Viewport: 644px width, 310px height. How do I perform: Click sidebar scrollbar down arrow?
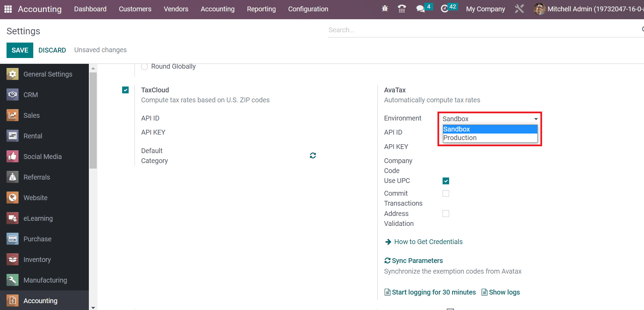pyautogui.click(x=93, y=307)
